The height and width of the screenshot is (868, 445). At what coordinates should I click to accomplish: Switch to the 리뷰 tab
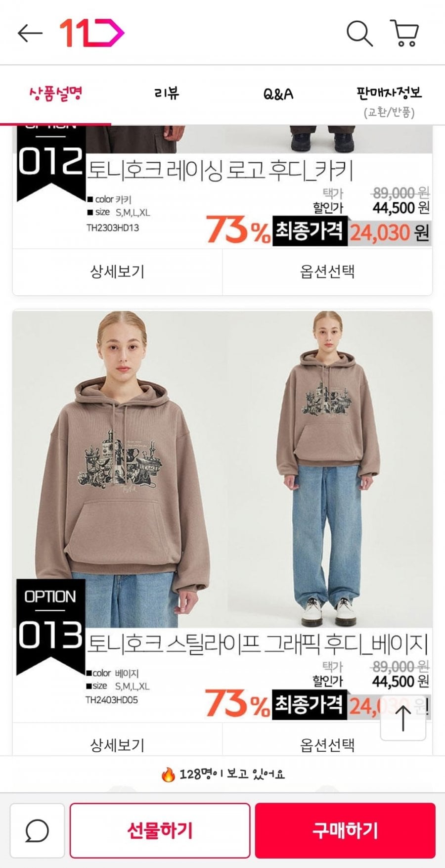click(167, 93)
